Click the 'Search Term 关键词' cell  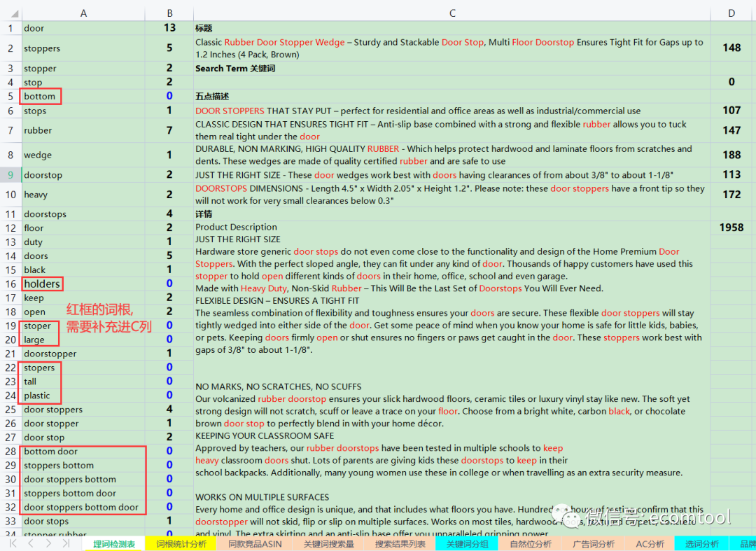pos(451,69)
